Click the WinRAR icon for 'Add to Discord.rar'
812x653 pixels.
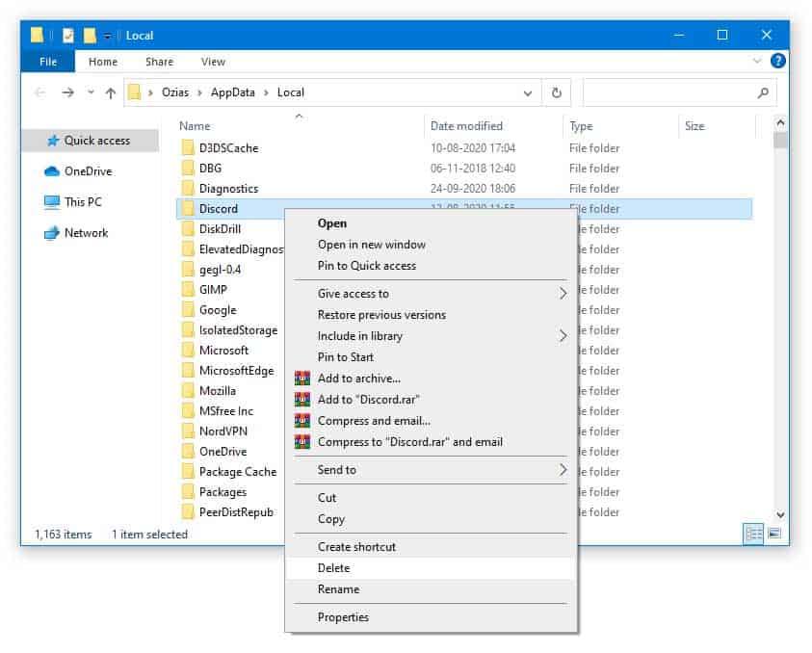click(x=304, y=400)
